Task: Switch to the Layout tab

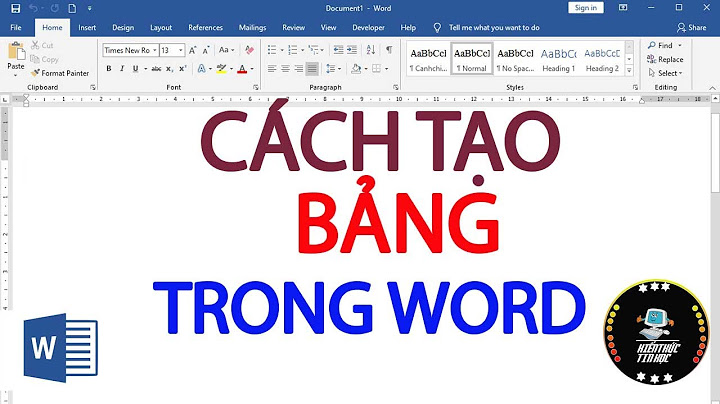Action: (161, 28)
